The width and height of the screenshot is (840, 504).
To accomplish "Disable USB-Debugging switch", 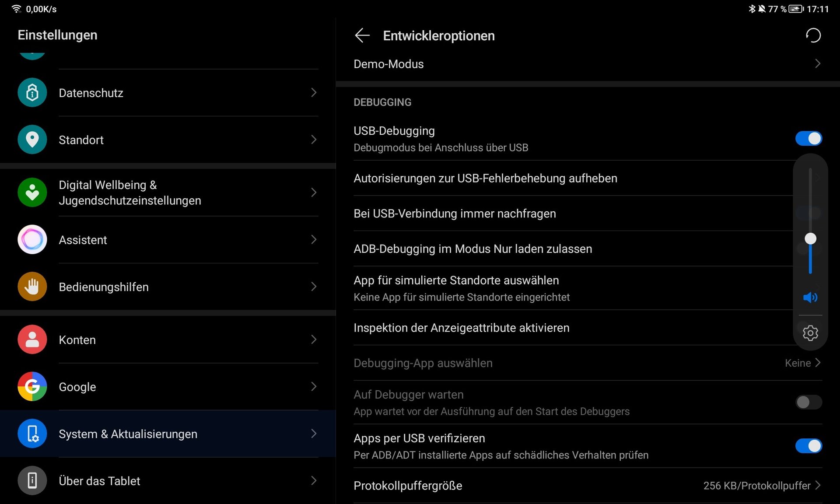I will point(808,139).
